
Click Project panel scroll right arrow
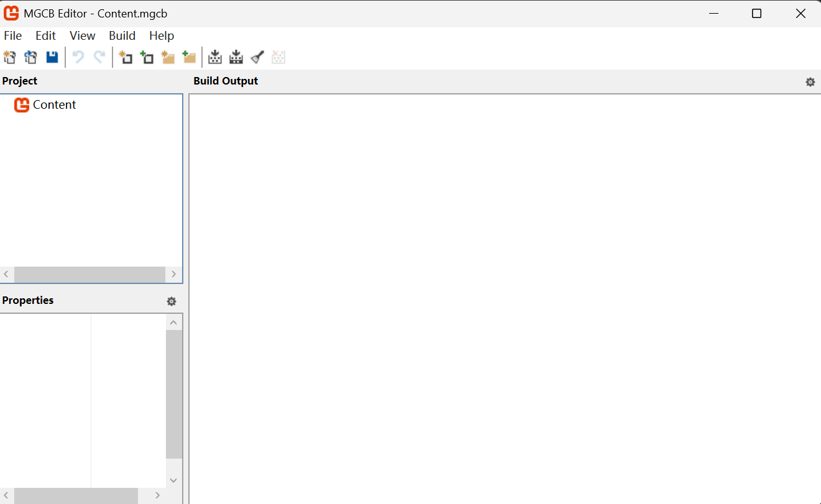coord(173,274)
